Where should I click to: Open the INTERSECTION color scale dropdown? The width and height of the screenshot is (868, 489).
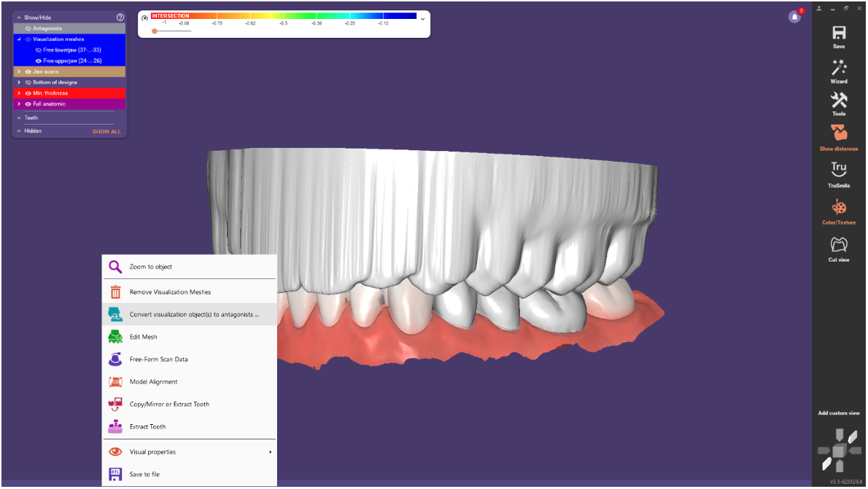422,18
